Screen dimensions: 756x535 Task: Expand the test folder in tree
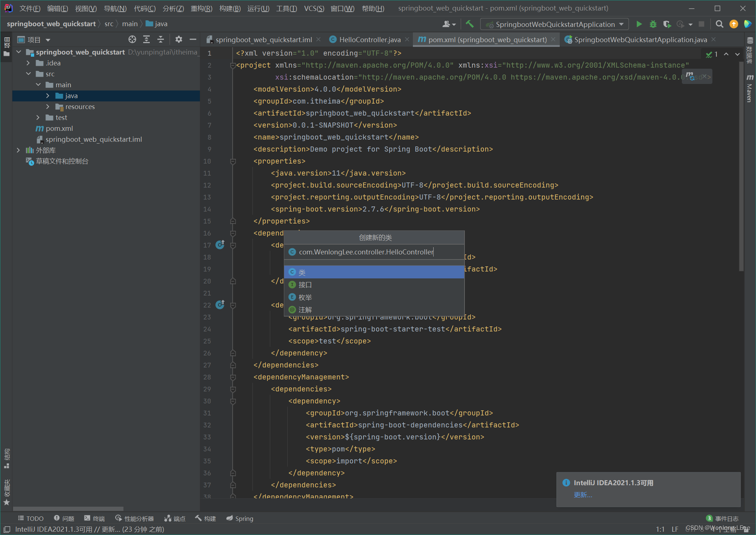(x=38, y=117)
